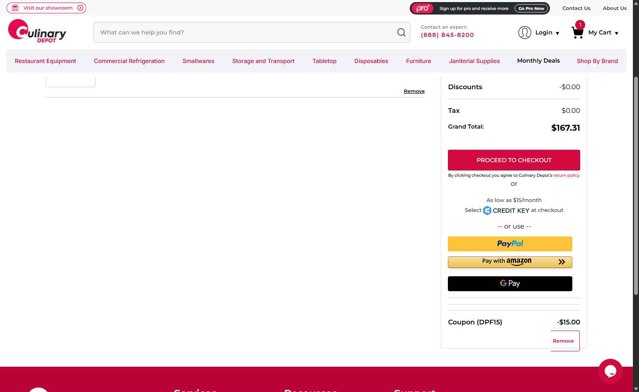Open the Contact Us link

coord(576,8)
